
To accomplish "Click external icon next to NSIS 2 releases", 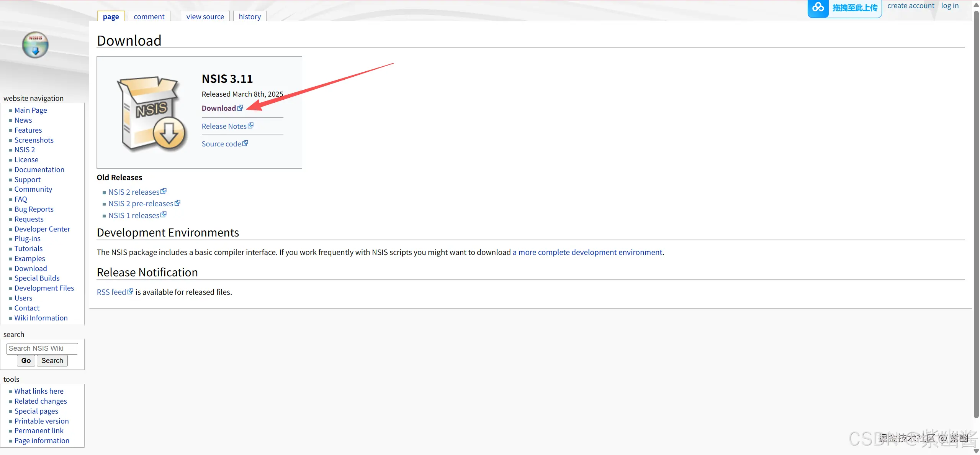I will click(x=164, y=191).
